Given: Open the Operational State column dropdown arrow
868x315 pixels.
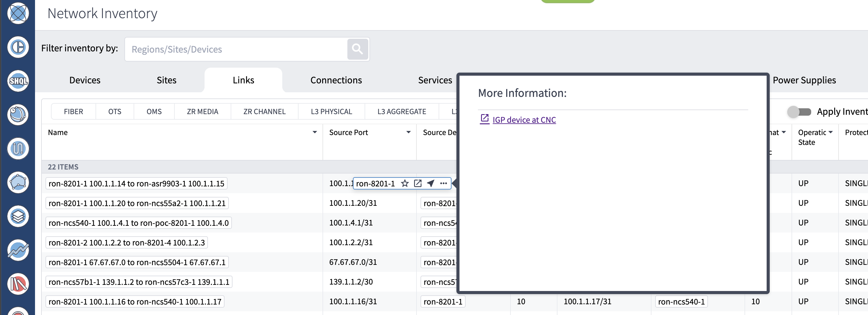Looking at the screenshot, I should point(831,132).
